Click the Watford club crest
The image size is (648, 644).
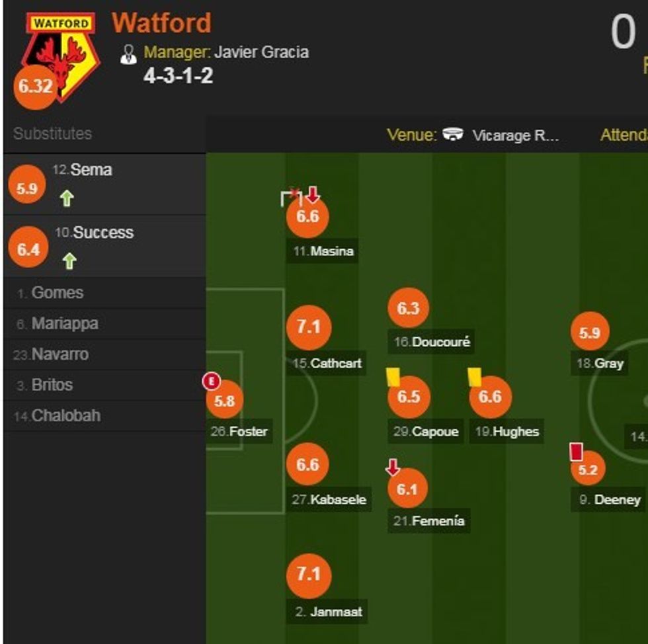tap(61, 54)
